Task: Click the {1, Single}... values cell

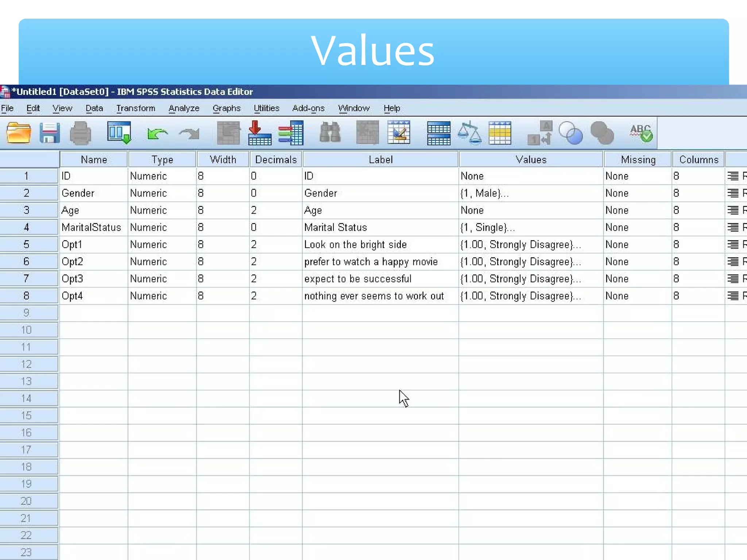Action: coord(531,227)
